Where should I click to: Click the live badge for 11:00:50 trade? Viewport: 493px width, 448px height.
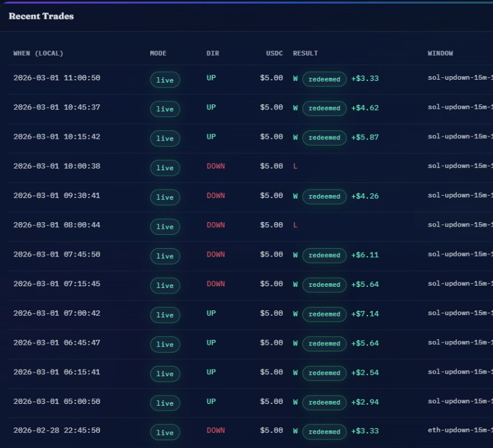165,80
